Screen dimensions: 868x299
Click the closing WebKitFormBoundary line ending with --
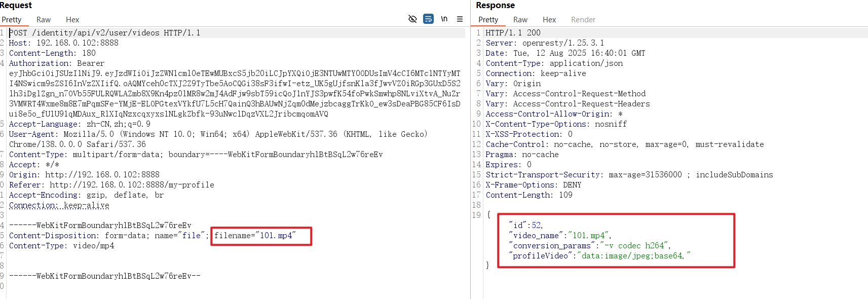(104, 276)
